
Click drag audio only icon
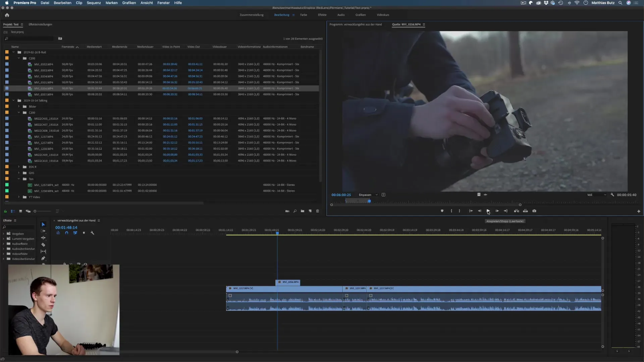click(x=485, y=195)
